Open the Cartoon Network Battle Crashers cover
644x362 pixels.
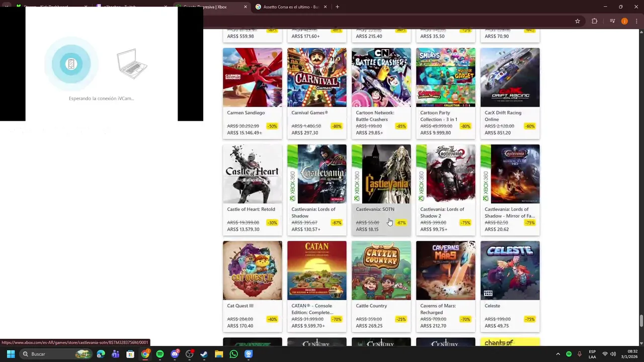[381, 77]
